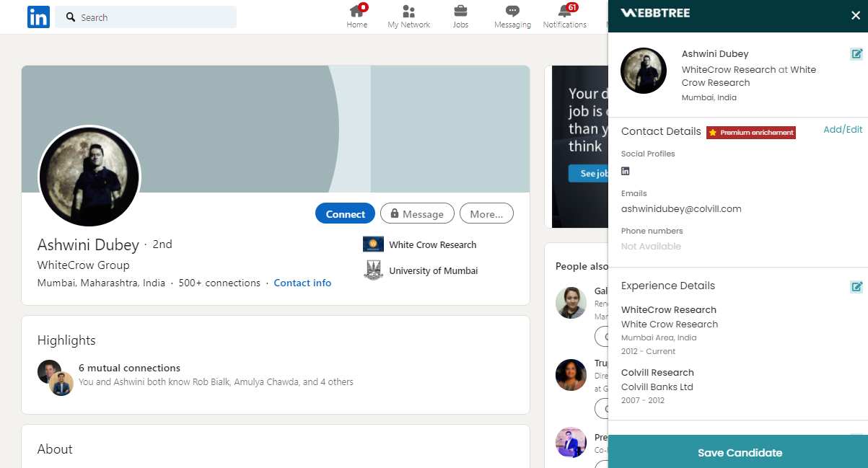Open the LinkedIn home logo
The height and width of the screenshot is (468, 868).
(x=38, y=17)
